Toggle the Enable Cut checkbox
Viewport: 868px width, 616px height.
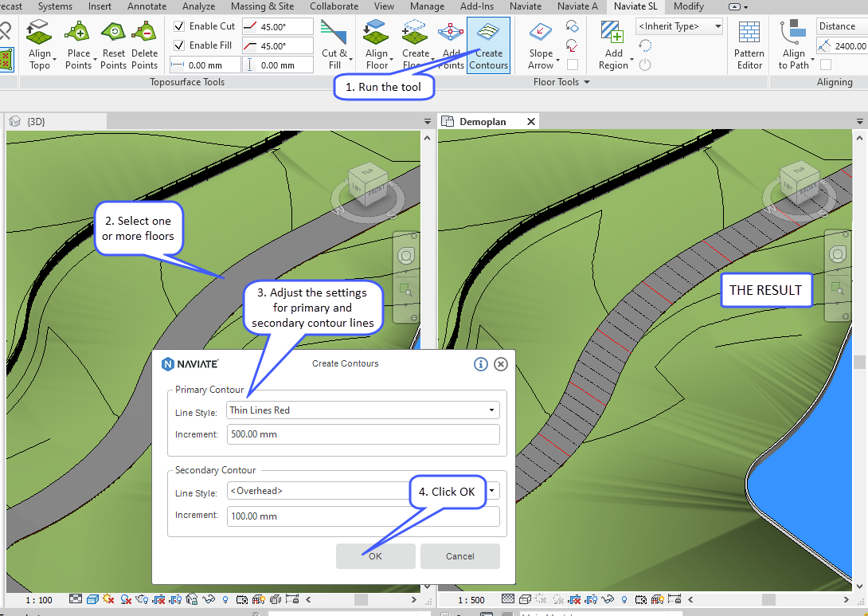pyautogui.click(x=179, y=26)
